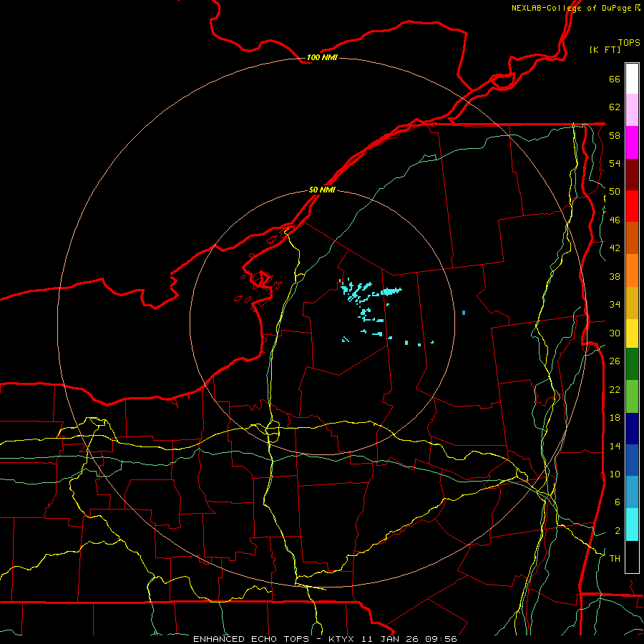Click the 38 legend value
The width and height of the screenshot is (644, 644).
[615, 276]
